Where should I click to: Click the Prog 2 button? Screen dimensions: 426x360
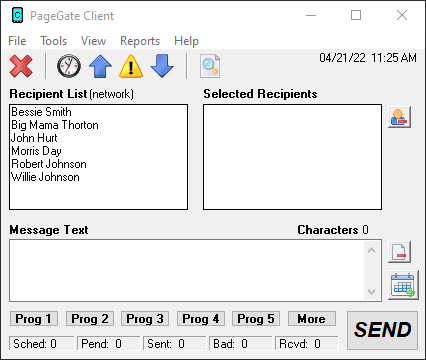[x=90, y=319]
